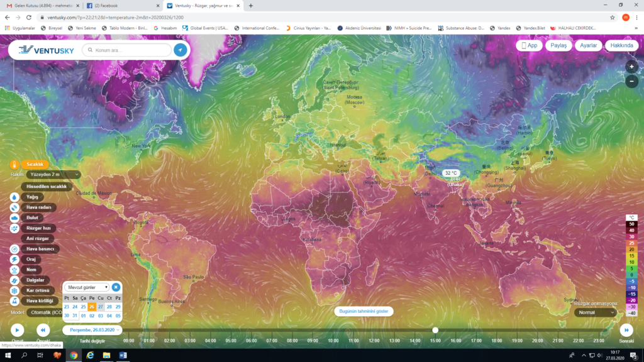Close the calendar popup with X icon
This screenshot has width=644, height=362.
[x=116, y=287]
